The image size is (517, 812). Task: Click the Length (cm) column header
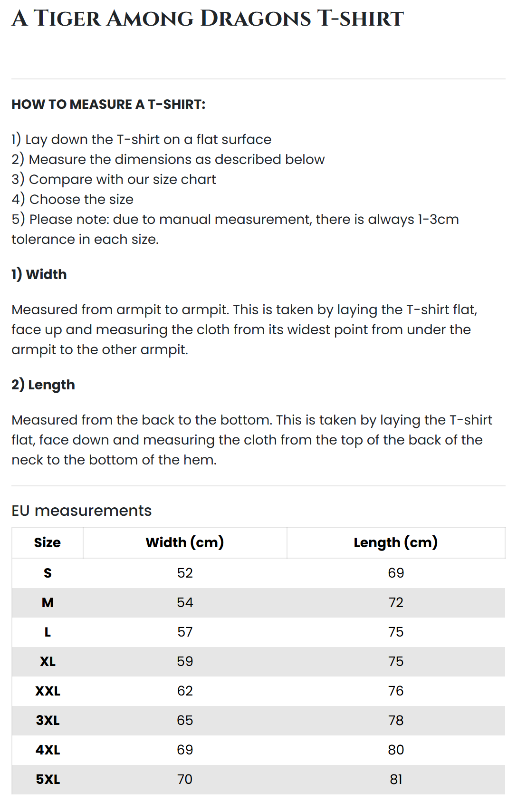[395, 542]
